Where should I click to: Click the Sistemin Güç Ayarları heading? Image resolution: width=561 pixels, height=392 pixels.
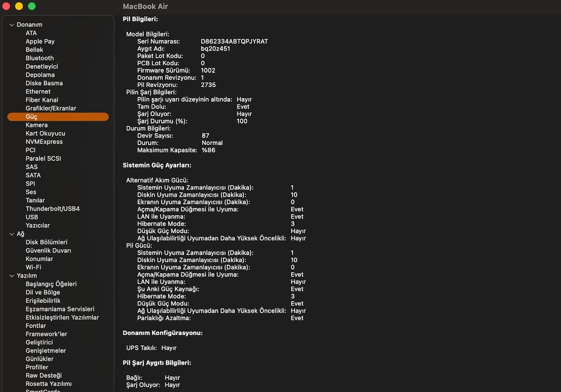[x=157, y=165]
